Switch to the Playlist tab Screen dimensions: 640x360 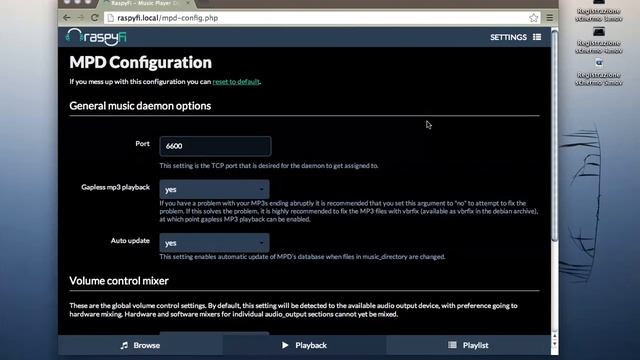click(x=468, y=345)
